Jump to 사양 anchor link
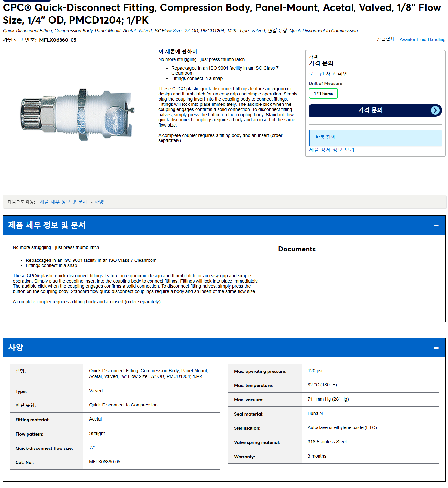This screenshot has width=448, height=488. click(x=99, y=202)
